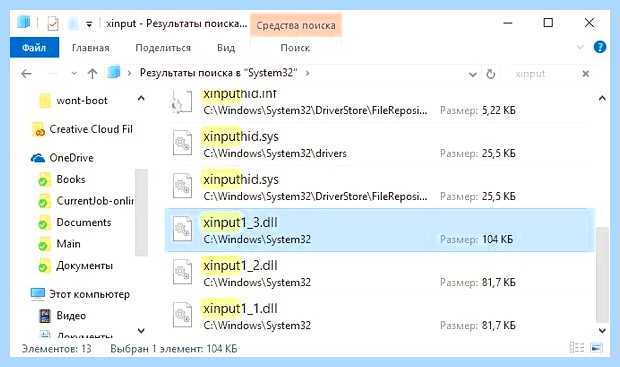The width and height of the screenshot is (620, 367).
Task: Click the Explorer window icon in title bar
Action: click(24, 22)
